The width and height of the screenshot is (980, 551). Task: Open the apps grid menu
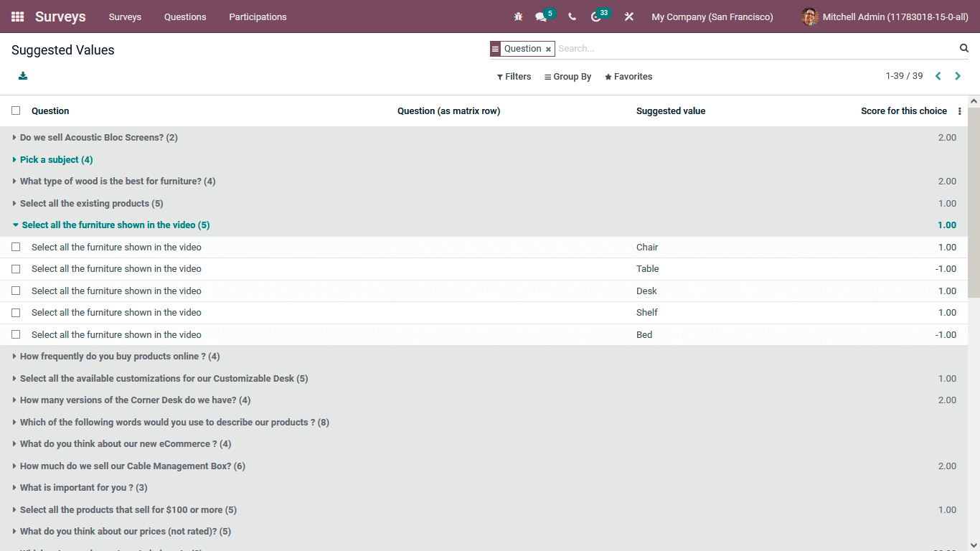(17, 17)
